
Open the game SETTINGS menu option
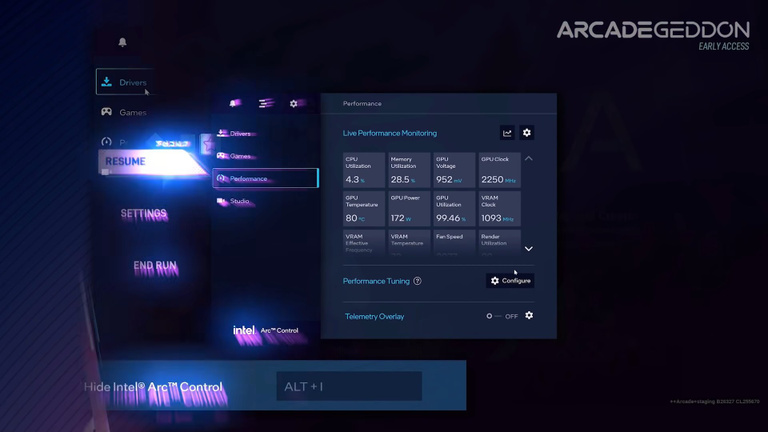(144, 214)
